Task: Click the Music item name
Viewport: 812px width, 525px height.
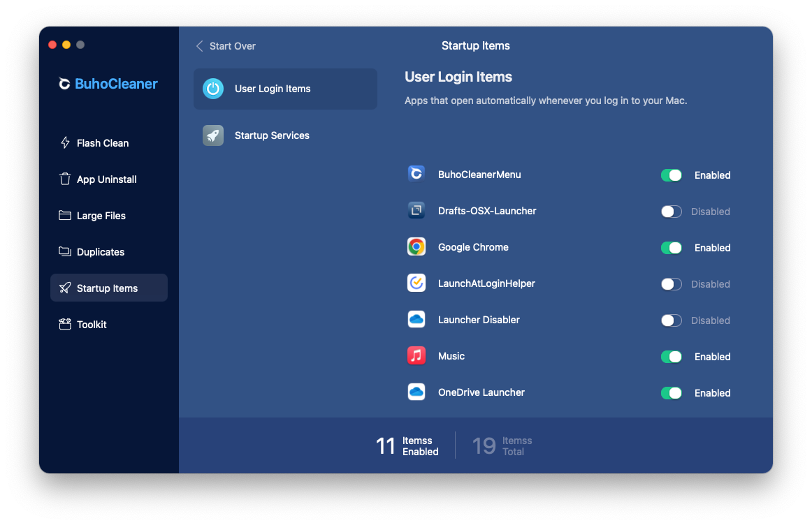Action: (x=451, y=356)
